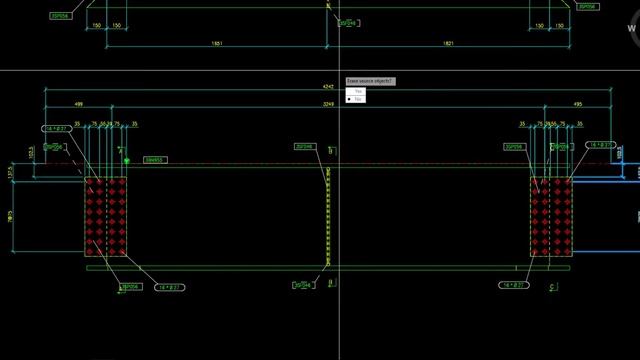This screenshot has width=640, height=360.
Task: Select the lower-right 16 * Ø27 bolt callout
Action: (514, 285)
